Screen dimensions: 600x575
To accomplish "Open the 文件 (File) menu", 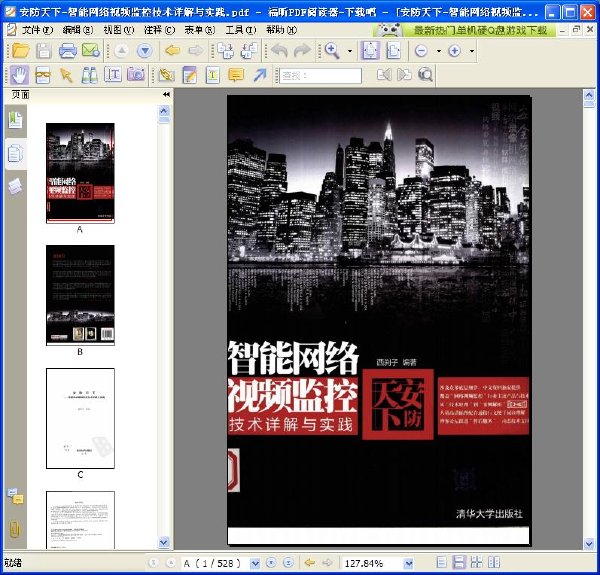I will 37,30.
